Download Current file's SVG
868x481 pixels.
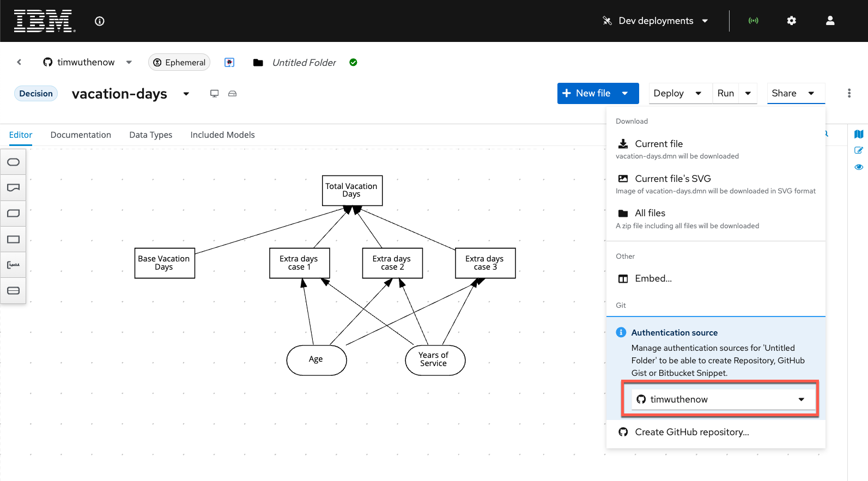(x=715, y=184)
